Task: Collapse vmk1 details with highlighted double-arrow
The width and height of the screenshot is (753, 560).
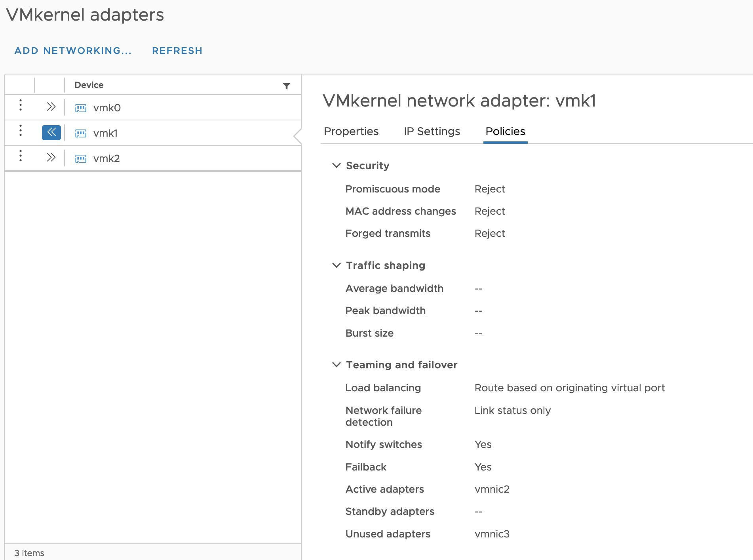Action: (x=51, y=132)
